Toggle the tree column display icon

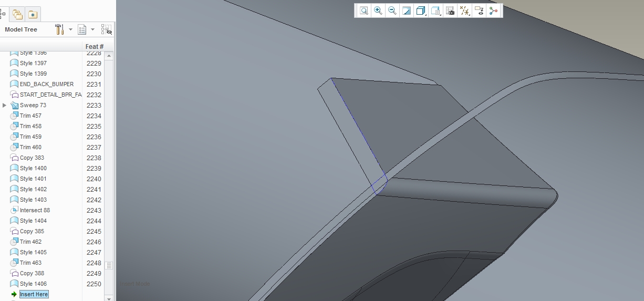[x=106, y=29]
